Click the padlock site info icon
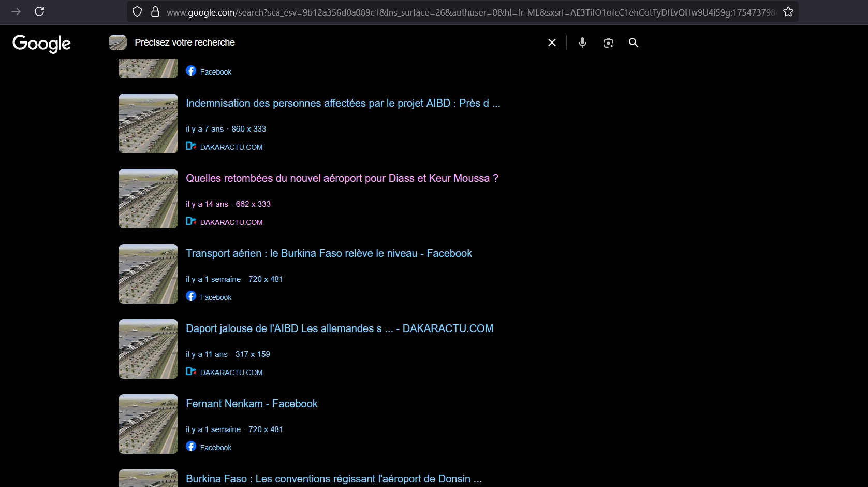The height and width of the screenshot is (487, 868). pyautogui.click(x=155, y=11)
